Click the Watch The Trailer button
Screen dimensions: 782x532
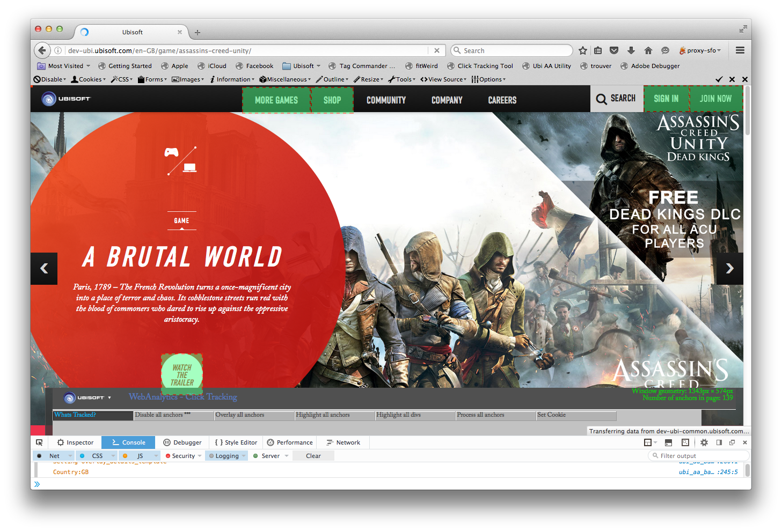tap(182, 375)
